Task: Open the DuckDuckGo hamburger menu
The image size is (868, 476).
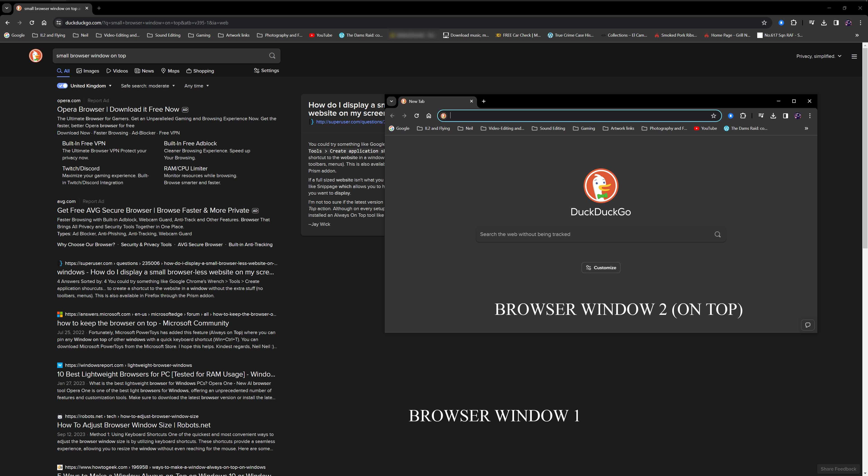Action: pos(854,56)
